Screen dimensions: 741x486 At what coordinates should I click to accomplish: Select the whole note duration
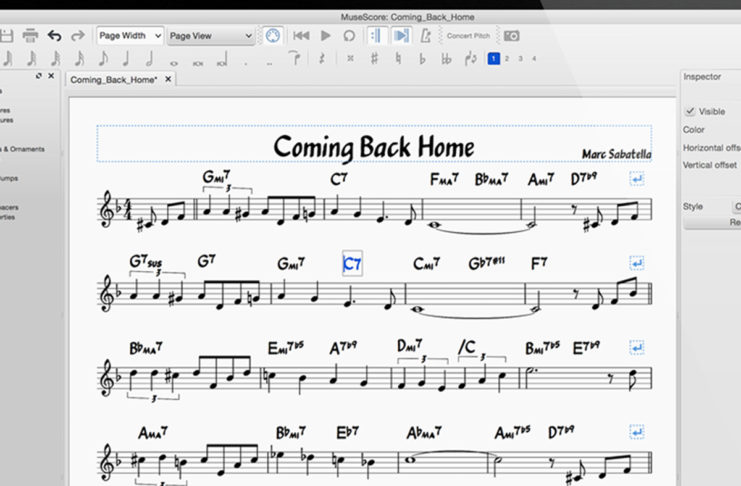point(174,63)
